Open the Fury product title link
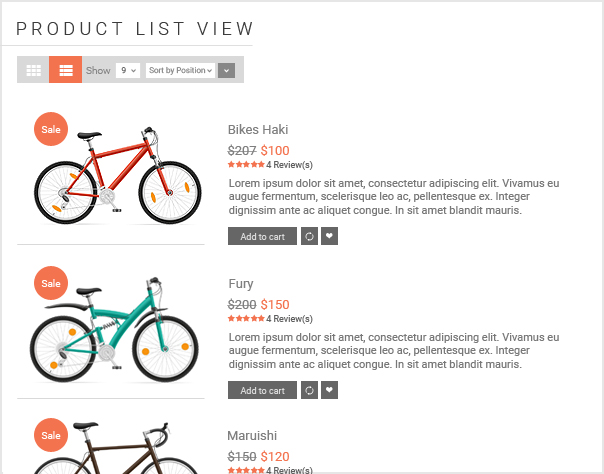This screenshot has height=474, width=604. tap(241, 284)
